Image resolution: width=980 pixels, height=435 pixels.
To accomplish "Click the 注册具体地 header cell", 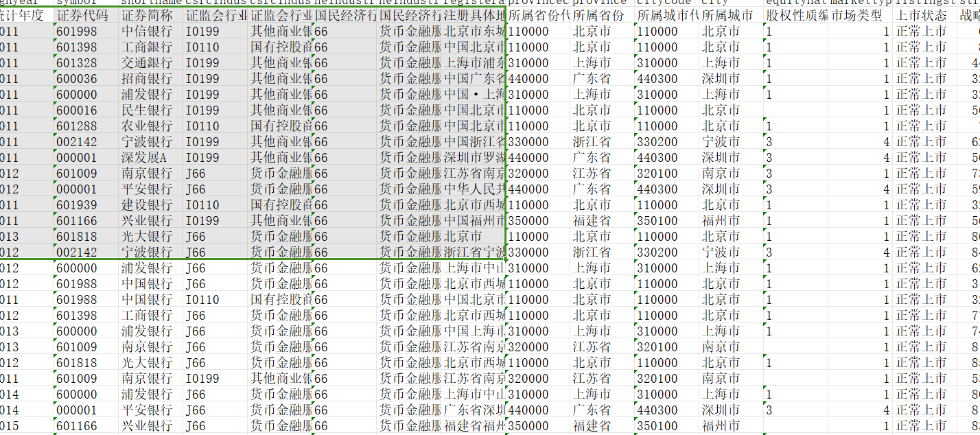I will [474, 15].
